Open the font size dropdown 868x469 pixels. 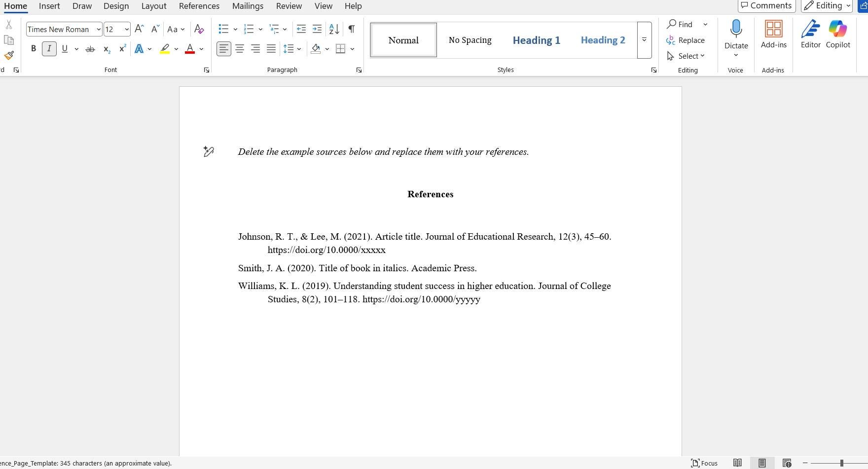coord(127,29)
